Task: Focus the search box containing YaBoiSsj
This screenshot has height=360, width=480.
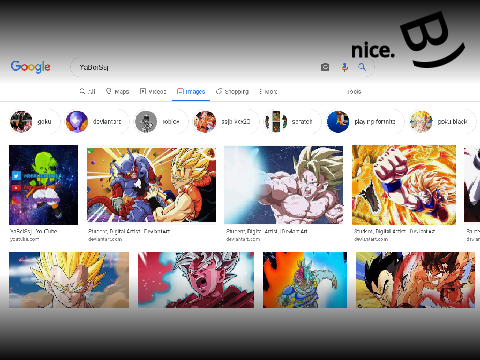Action: [x=222, y=67]
